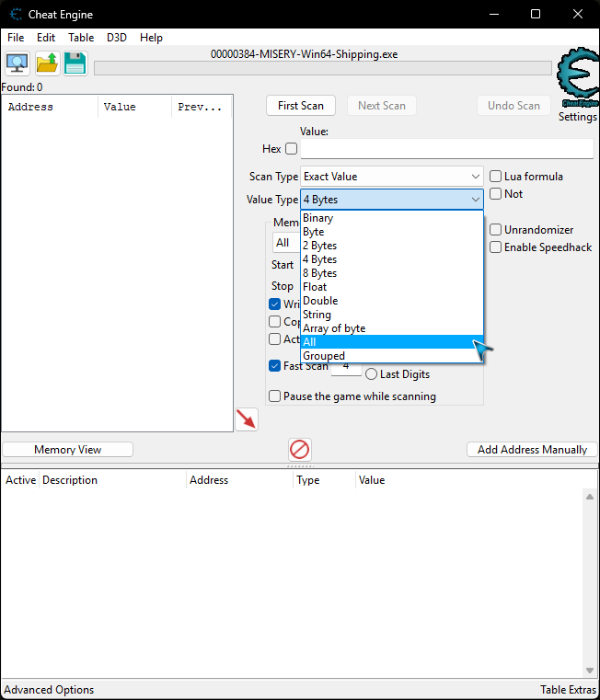Enable the Speedhack checkbox
The height and width of the screenshot is (700, 600).
(x=496, y=247)
